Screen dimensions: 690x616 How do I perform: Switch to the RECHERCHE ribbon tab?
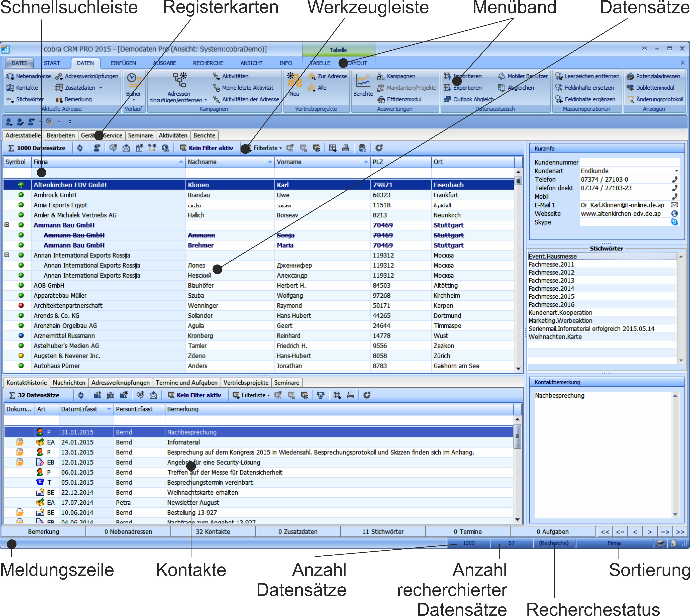208,63
